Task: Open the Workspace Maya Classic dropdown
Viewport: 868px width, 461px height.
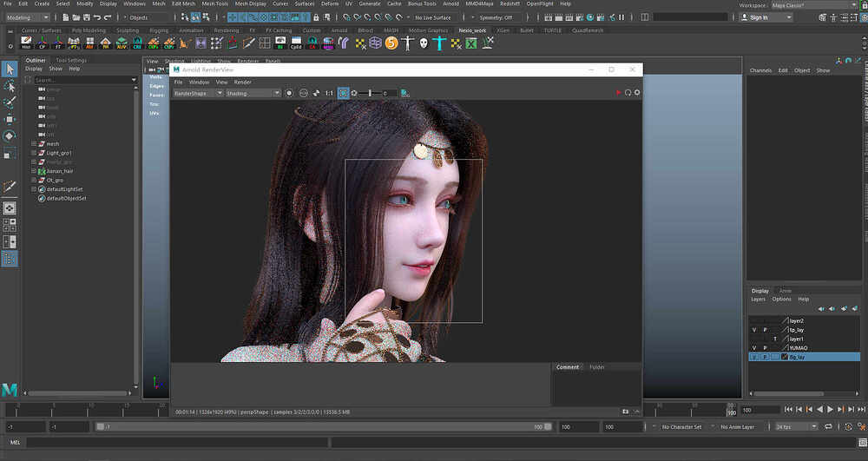Action: 813,5
